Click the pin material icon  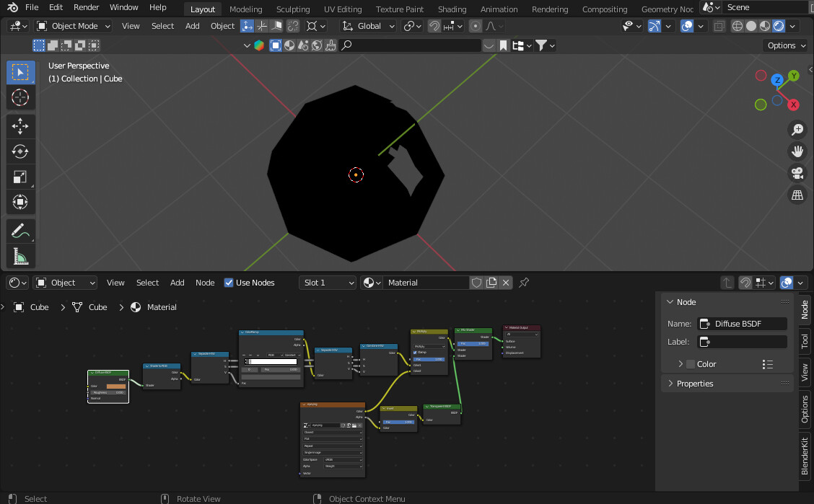tap(524, 283)
